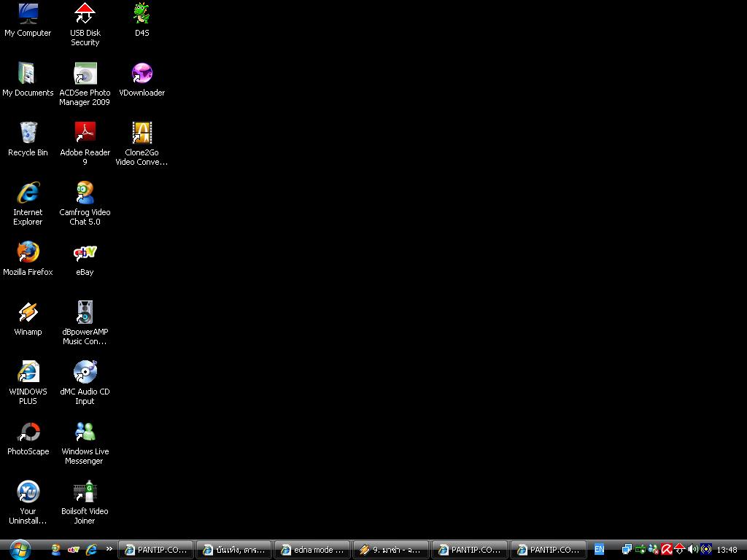Expand the quick launch overflow chevron
Screen dimensions: 747x560
[x=109, y=549]
